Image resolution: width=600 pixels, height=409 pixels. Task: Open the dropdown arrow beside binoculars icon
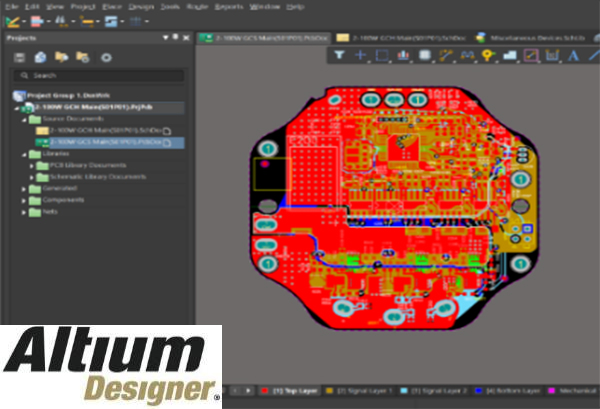pos(73,21)
